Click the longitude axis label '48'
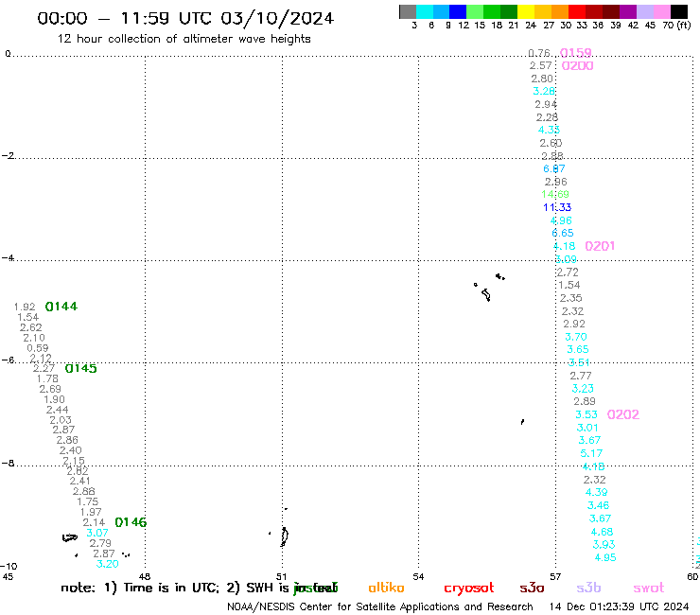The image size is (700, 615). [x=145, y=577]
